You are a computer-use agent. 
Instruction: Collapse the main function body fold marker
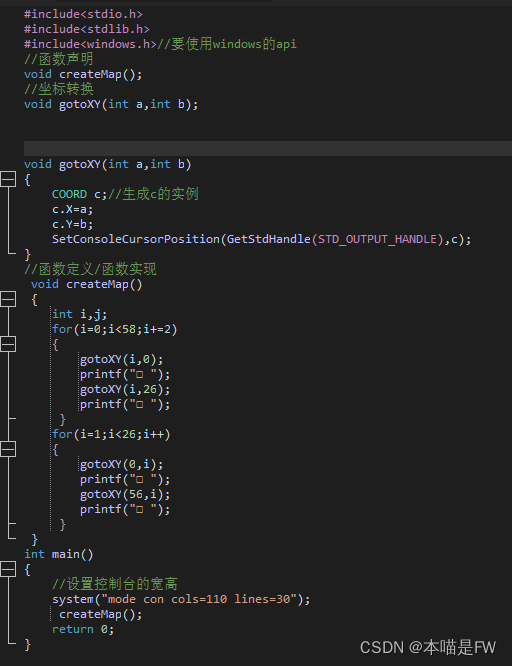tap(8, 569)
